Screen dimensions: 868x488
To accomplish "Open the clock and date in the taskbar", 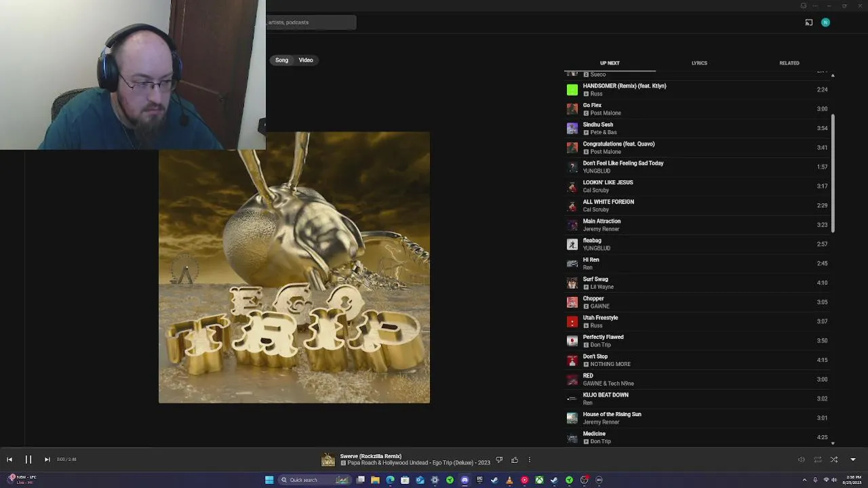I will pos(853,480).
